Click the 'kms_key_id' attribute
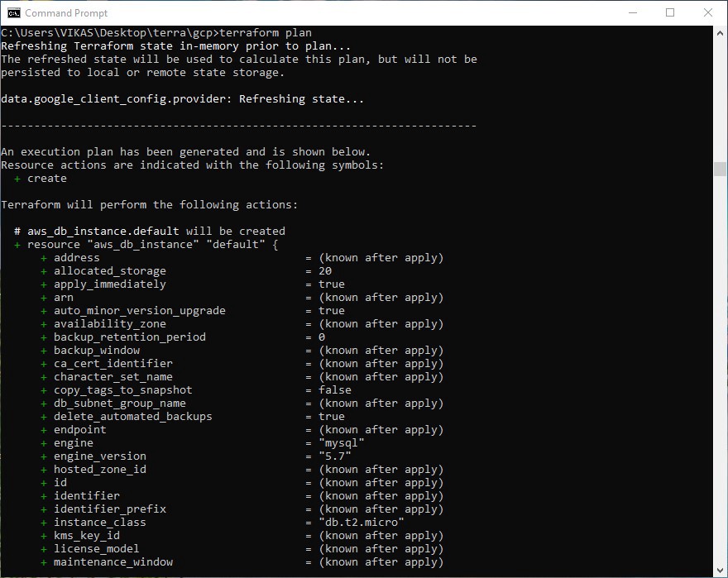Screen dimensions: 728x578 point(86,535)
